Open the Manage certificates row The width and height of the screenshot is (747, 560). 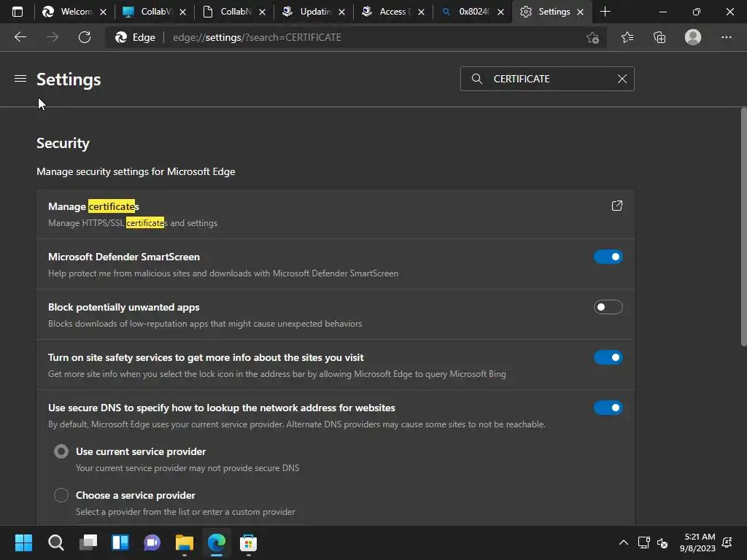point(336,214)
